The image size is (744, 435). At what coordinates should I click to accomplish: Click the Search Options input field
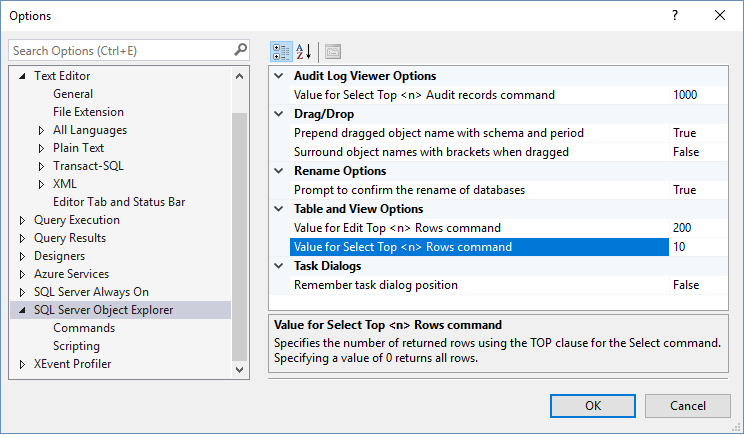coord(120,50)
